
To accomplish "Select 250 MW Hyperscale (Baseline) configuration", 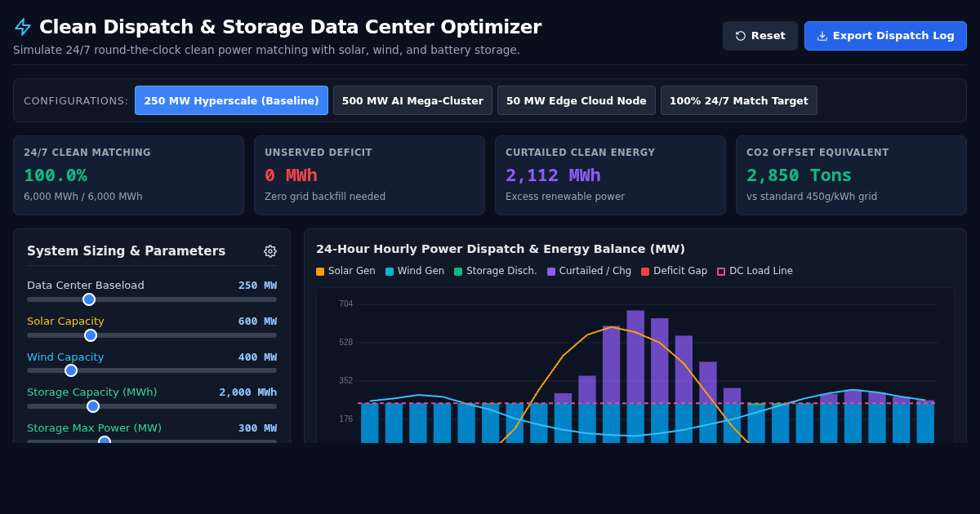I will [231, 100].
